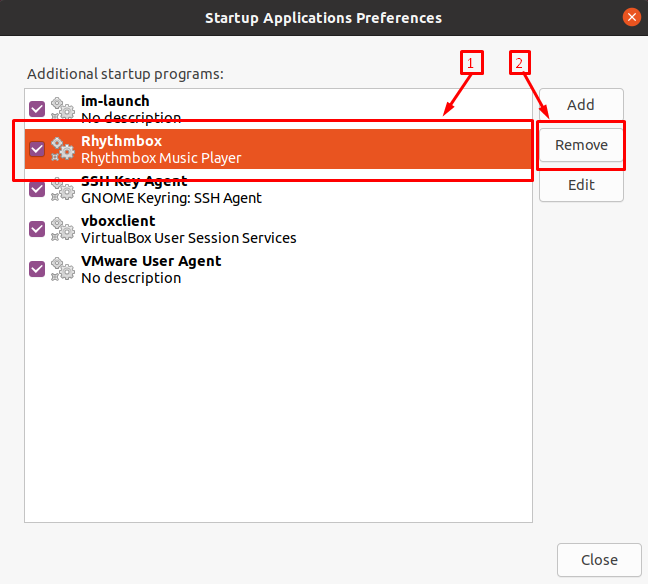
Task: Click the Close button at bottom
Action: [599, 560]
